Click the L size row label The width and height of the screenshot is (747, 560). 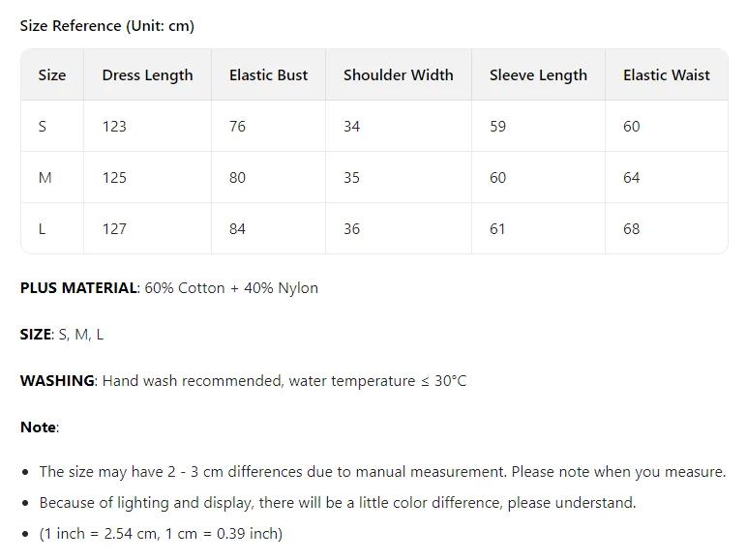[42, 229]
